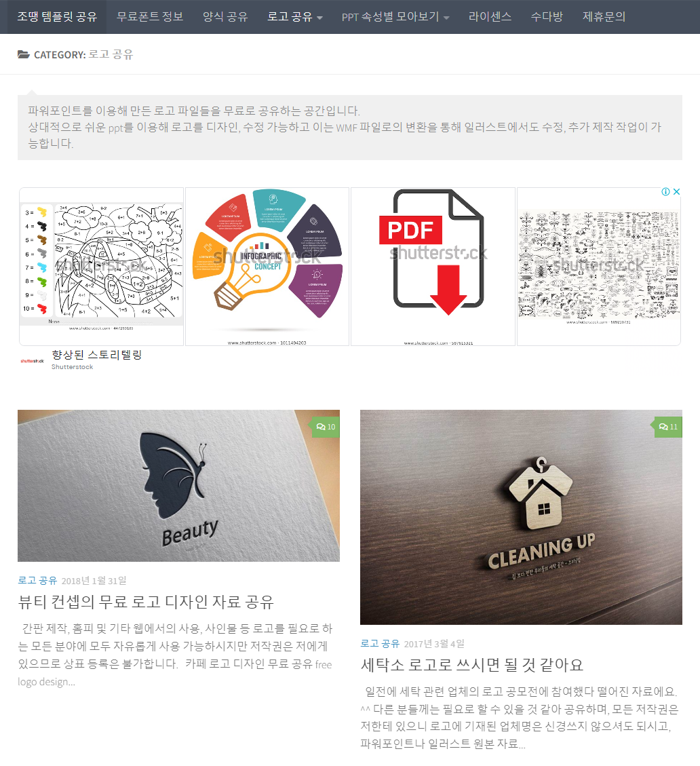Open post 세탁소 로고로 쓰시면 될 것 같아요
This screenshot has width=700, height=766.
[x=472, y=665]
